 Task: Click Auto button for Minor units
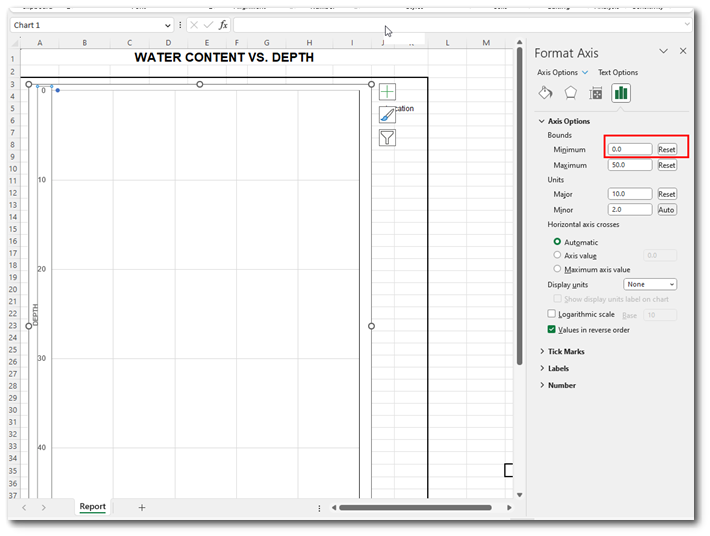pyautogui.click(x=666, y=210)
